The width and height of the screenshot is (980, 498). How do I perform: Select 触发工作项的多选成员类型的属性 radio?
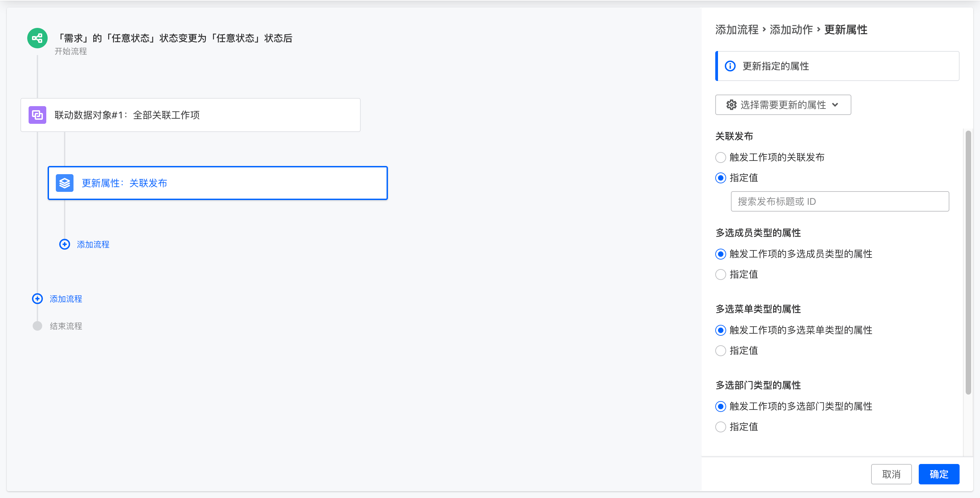(721, 254)
